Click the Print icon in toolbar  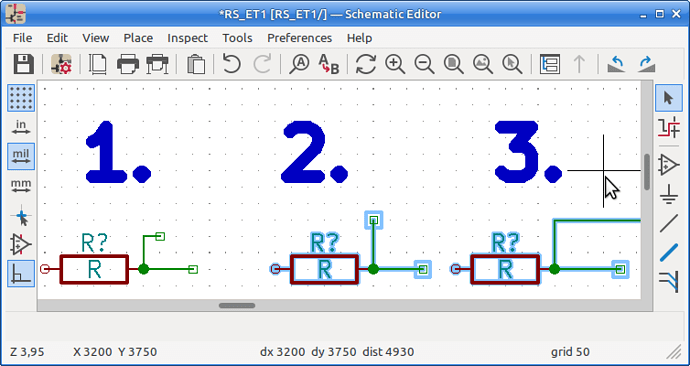(128, 64)
